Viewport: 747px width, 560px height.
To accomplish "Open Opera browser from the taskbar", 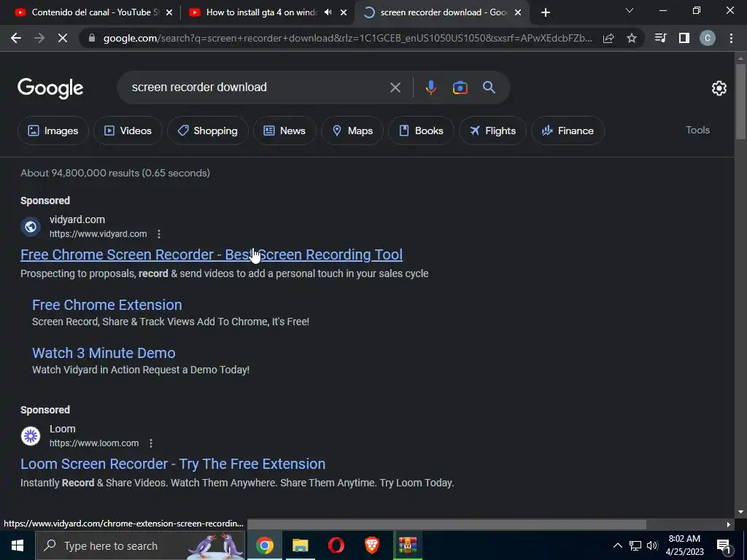I will pyautogui.click(x=336, y=545).
